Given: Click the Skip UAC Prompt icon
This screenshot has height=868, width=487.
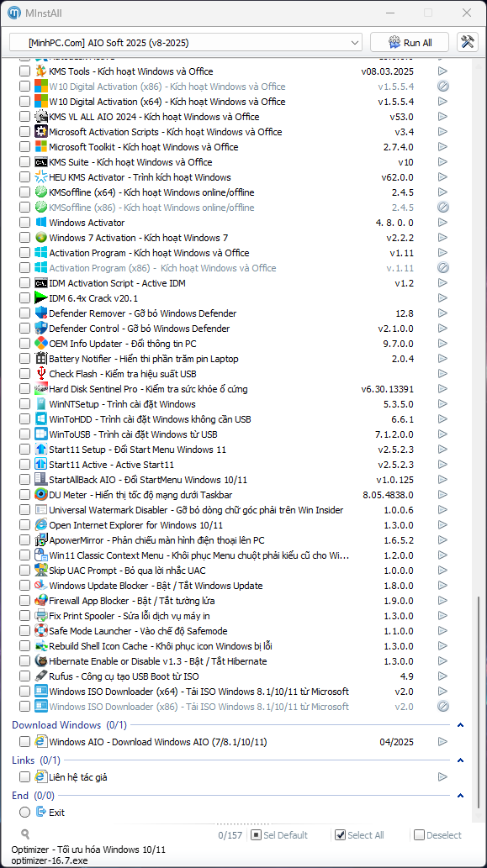Looking at the screenshot, I should pos(41,571).
